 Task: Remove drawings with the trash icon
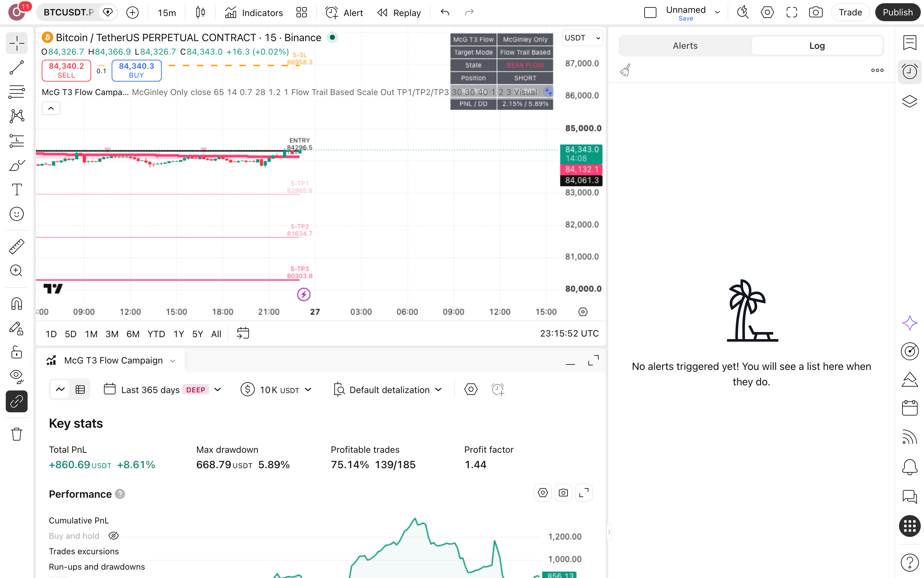click(17, 434)
